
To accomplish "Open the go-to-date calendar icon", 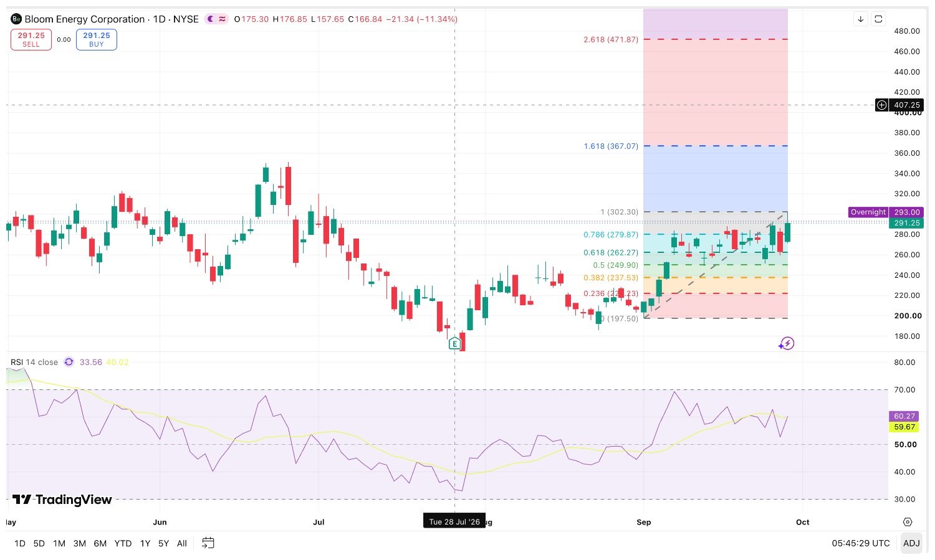I will pyautogui.click(x=208, y=543).
